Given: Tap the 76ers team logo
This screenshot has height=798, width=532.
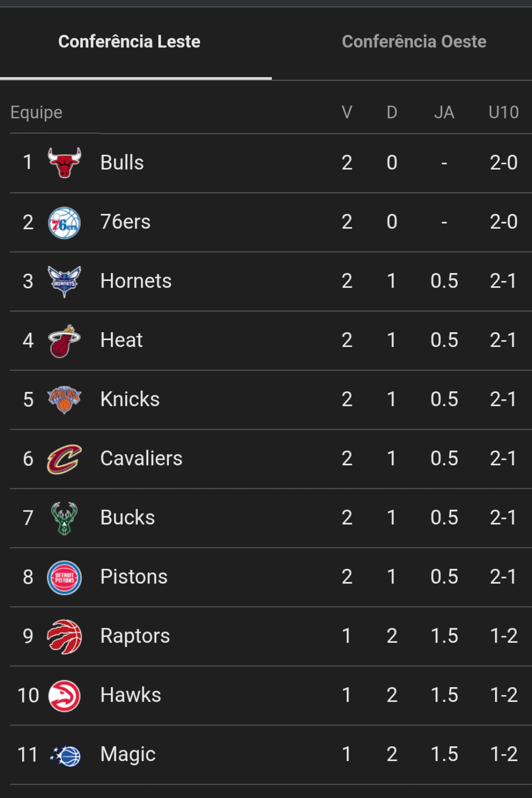Looking at the screenshot, I should point(65,222).
